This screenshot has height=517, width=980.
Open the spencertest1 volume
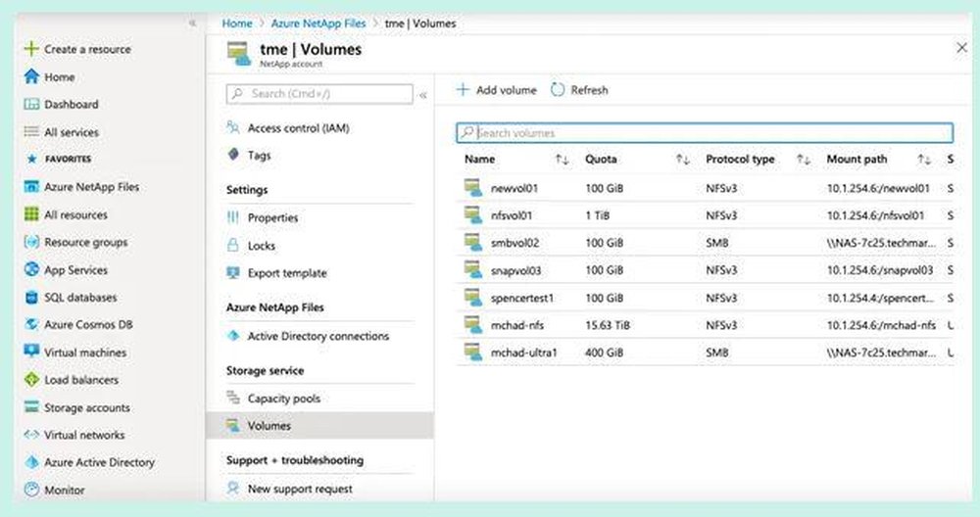tap(522, 298)
